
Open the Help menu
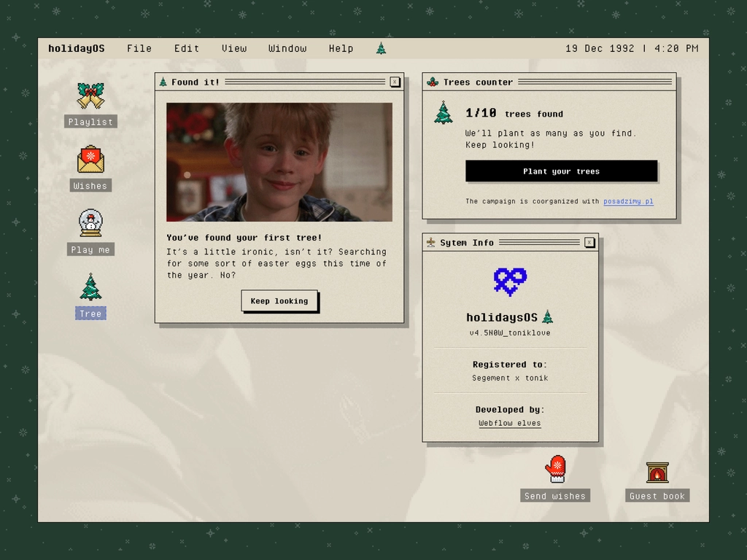click(341, 49)
